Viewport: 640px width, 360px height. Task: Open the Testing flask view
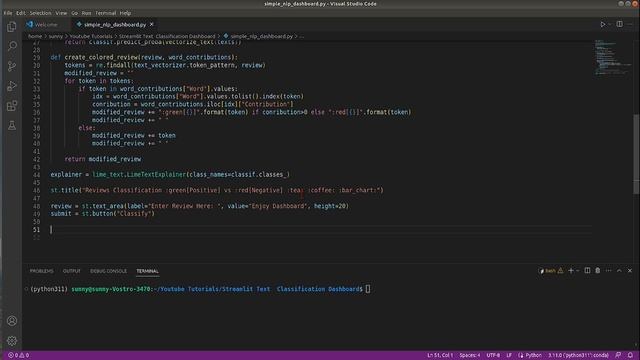(12, 126)
